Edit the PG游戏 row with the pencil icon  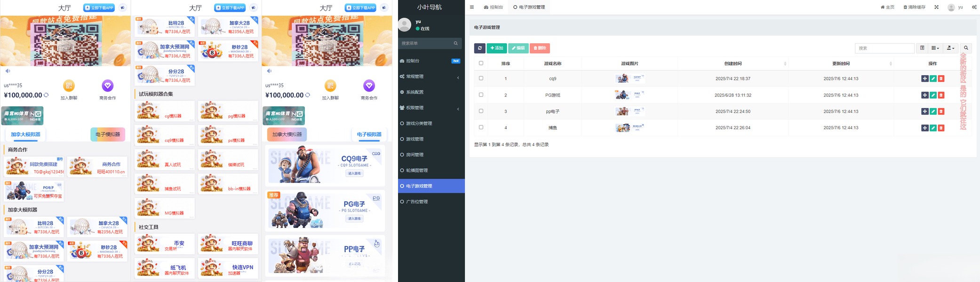pyautogui.click(x=933, y=95)
